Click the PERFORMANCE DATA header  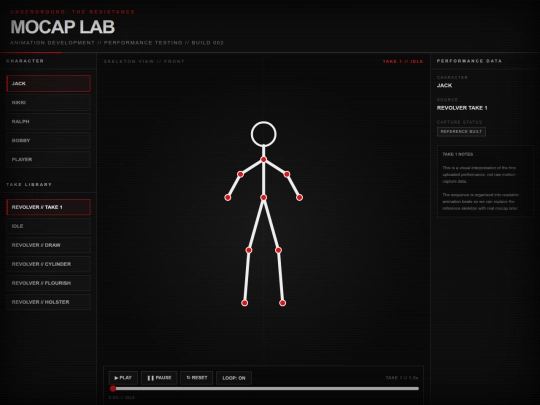(x=469, y=61)
